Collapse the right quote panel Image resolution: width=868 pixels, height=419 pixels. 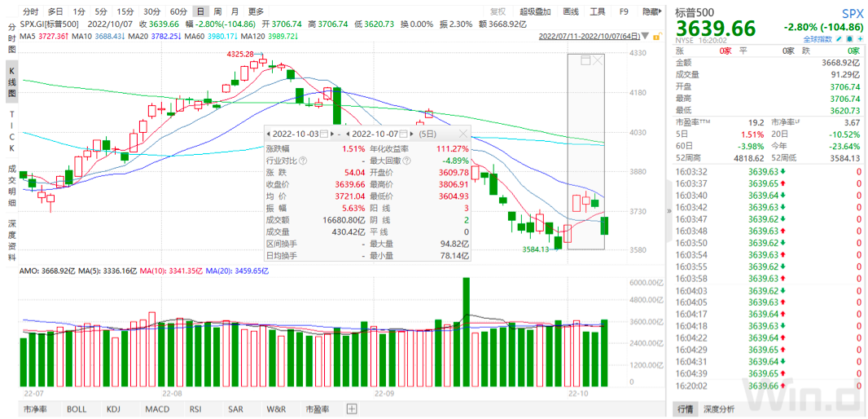(669, 211)
